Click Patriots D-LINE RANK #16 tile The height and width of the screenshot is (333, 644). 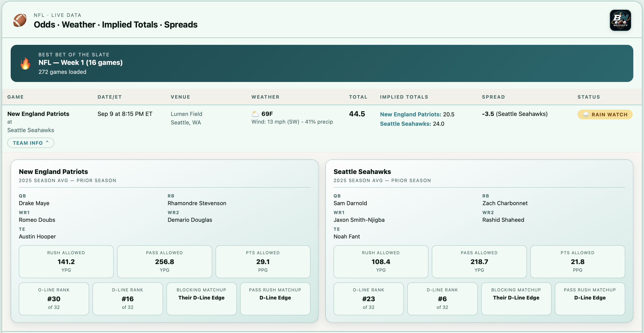(x=128, y=299)
